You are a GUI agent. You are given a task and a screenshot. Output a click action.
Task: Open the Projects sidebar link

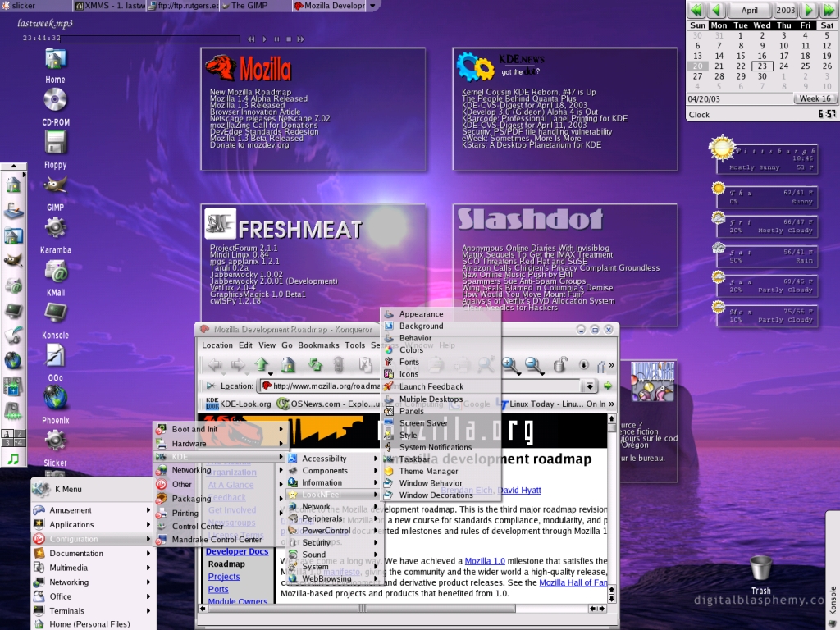pos(224,577)
